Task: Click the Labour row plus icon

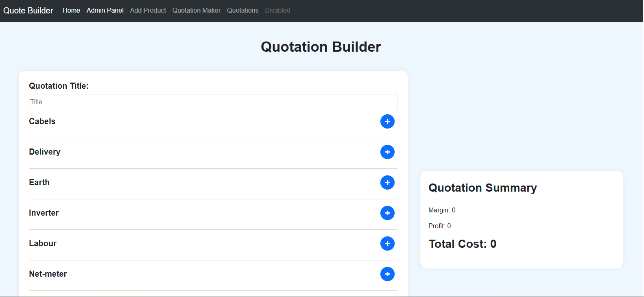Action: click(387, 244)
